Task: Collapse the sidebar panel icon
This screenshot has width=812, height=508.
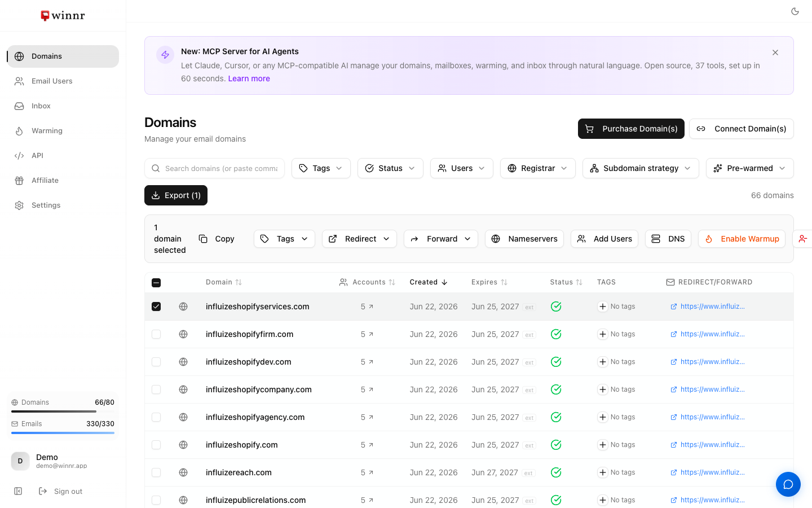Action: tap(18, 491)
